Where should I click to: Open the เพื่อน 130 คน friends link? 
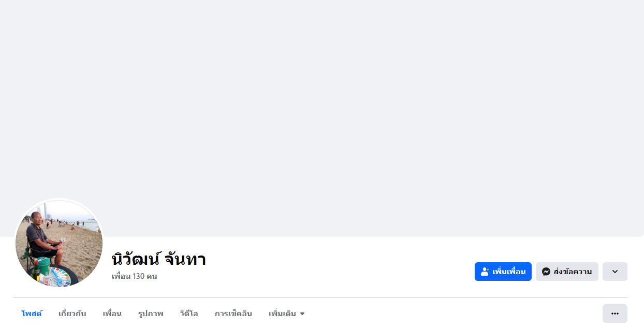coord(134,276)
